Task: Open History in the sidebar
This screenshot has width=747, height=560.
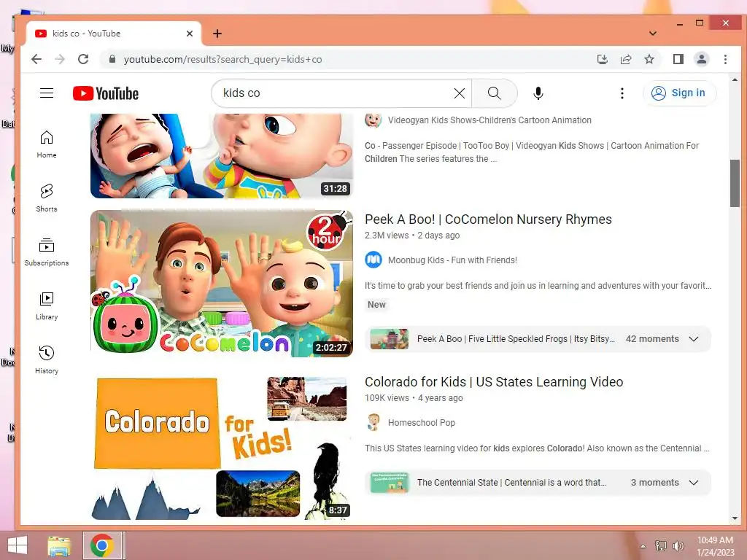Action: (46, 359)
